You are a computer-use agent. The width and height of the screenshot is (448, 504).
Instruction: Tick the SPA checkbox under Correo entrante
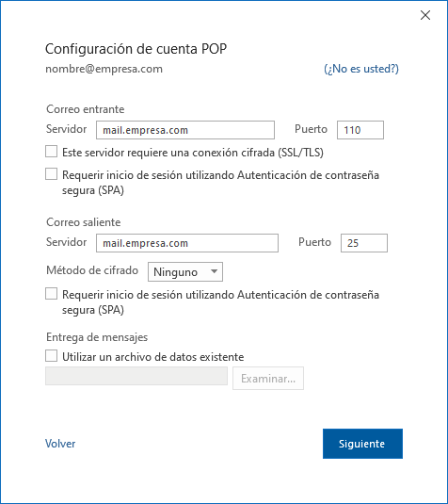click(x=52, y=174)
